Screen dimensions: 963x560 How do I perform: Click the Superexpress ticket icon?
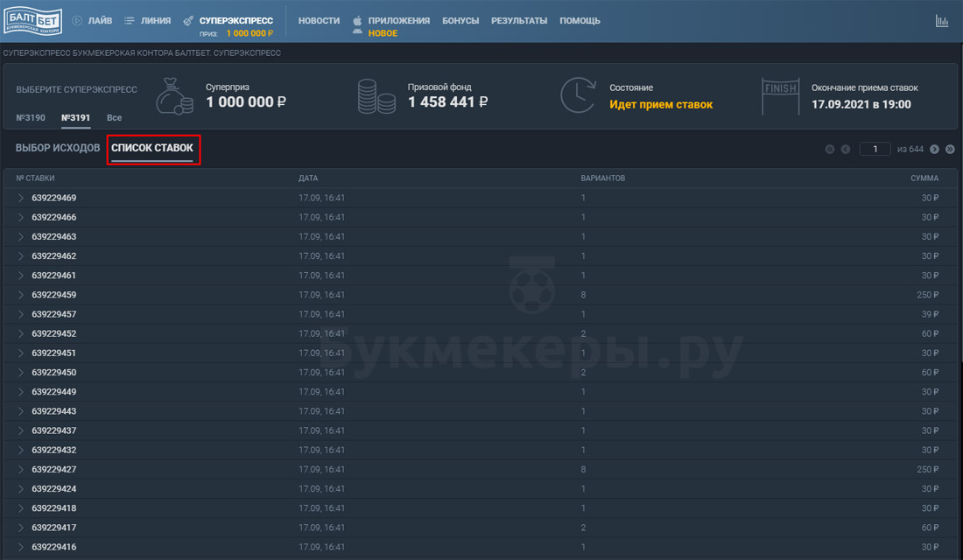(188, 20)
